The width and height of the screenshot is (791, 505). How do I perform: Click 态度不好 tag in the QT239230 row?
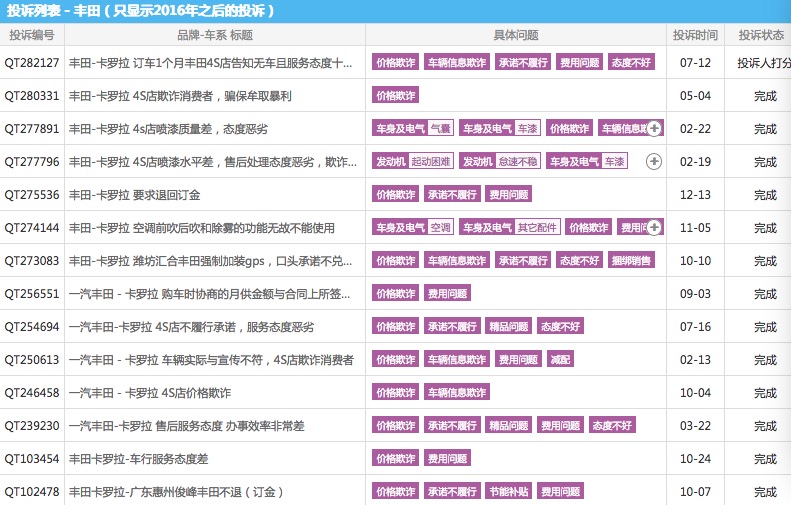612,425
